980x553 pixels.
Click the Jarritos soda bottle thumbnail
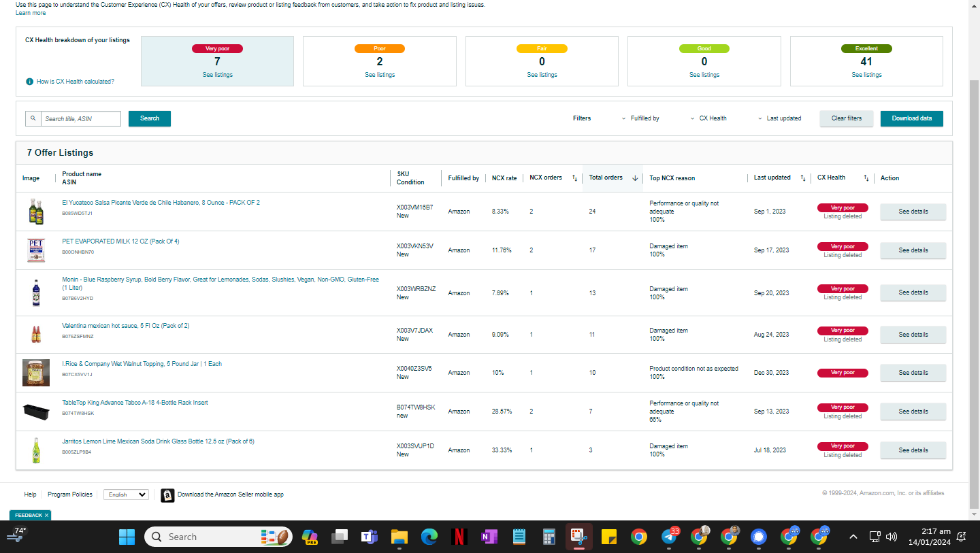[36, 450]
